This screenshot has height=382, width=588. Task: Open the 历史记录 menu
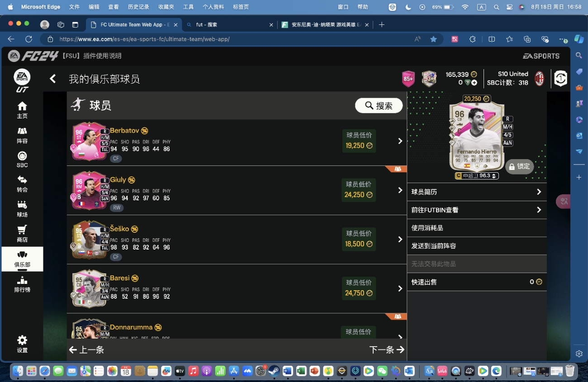click(x=138, y=7)
